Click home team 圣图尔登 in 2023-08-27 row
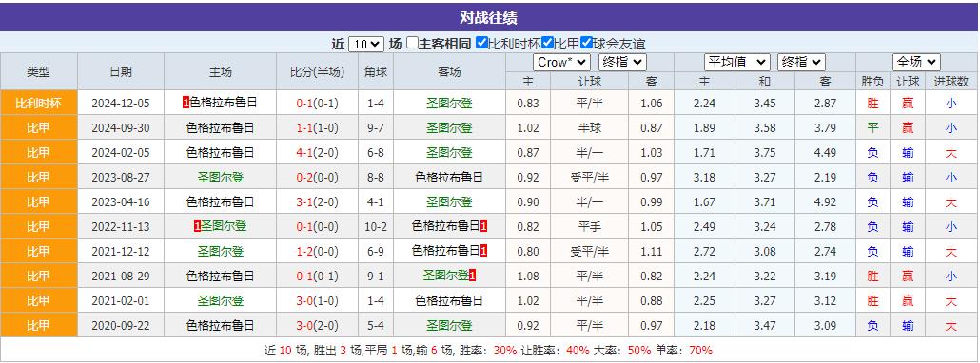The width and height of the screenshot is (980, 363). point(221,177)
